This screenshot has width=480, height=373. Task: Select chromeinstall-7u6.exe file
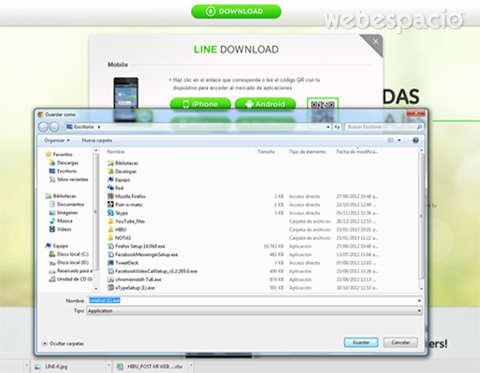(x=134, y=280)
